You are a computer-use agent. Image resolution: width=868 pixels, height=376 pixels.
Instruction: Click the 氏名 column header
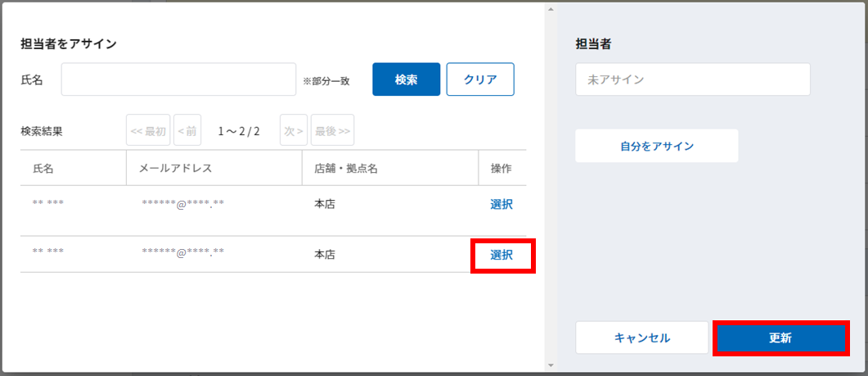pyautogui.click(x=43, y=169)
